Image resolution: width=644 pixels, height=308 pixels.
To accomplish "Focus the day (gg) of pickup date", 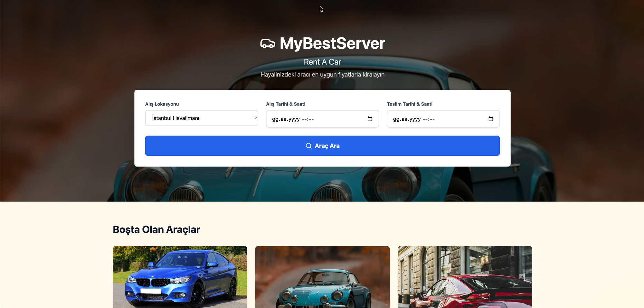I will pos(275,119).
